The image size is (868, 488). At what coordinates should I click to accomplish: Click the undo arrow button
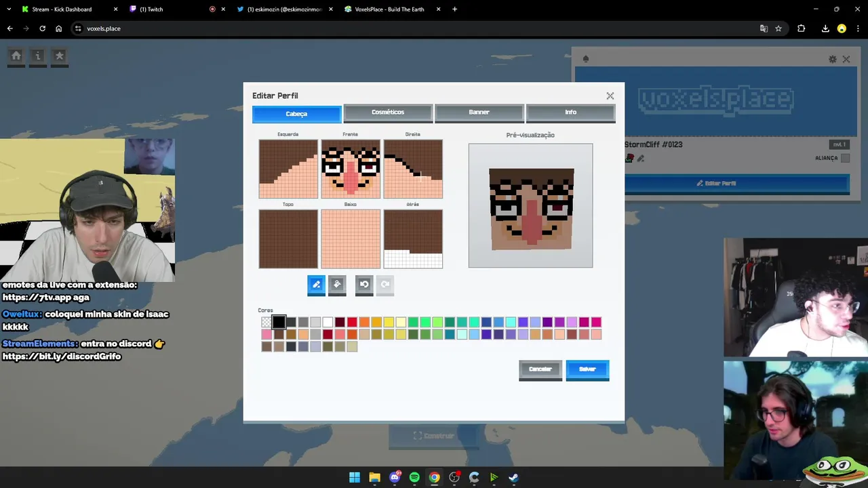364,285
